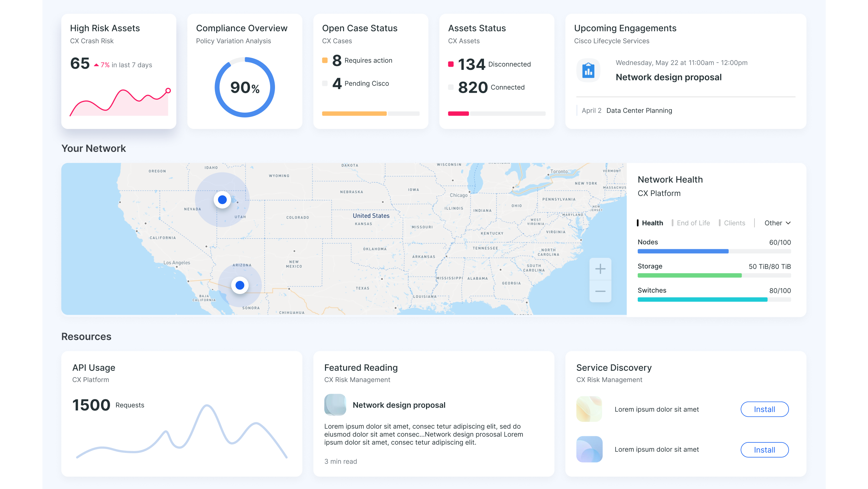Click the Open Case Status title
Viewport: 868px width, 489px height.
coord(360,28)
